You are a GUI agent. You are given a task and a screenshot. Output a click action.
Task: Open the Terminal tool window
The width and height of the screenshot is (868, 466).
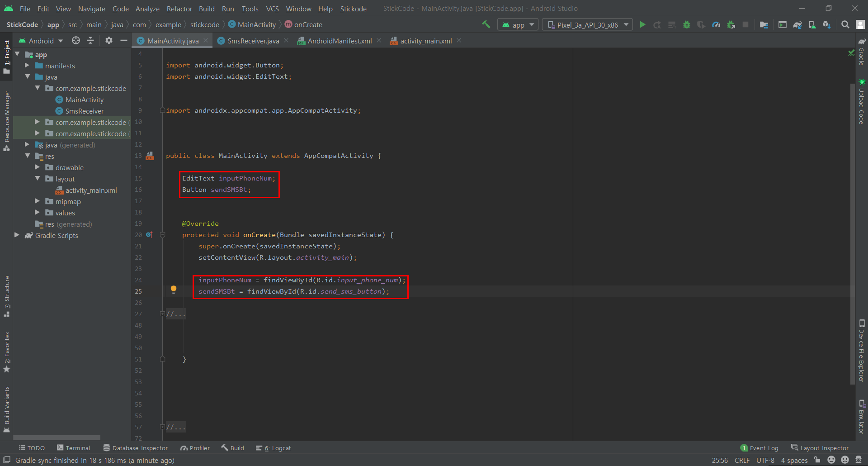pyautogui.click(x=74, y=448)
